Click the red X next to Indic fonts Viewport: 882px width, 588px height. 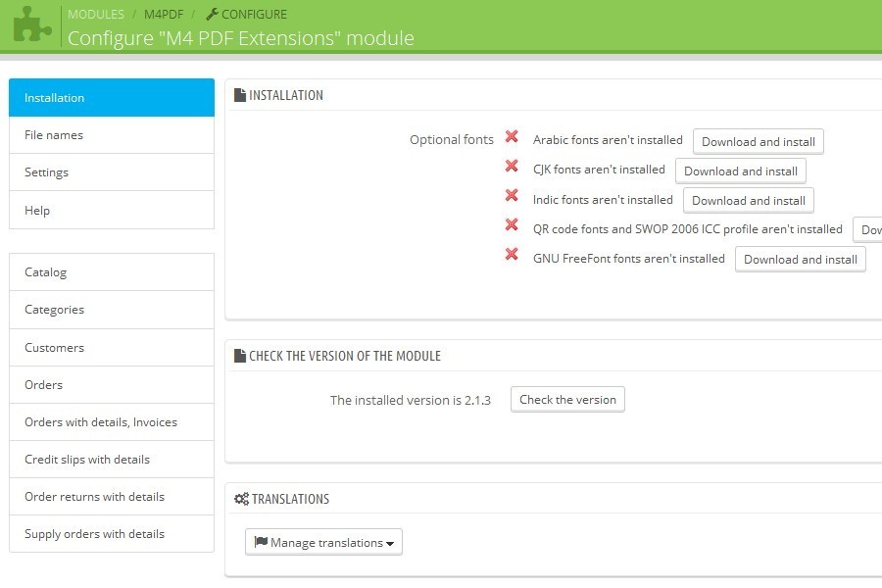(512, 195)
